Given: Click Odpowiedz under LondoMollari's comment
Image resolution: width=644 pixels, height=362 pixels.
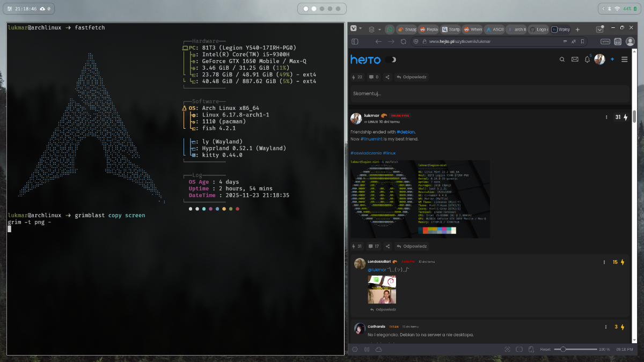Looking at the screenshot, I should [x=383, y=309].
